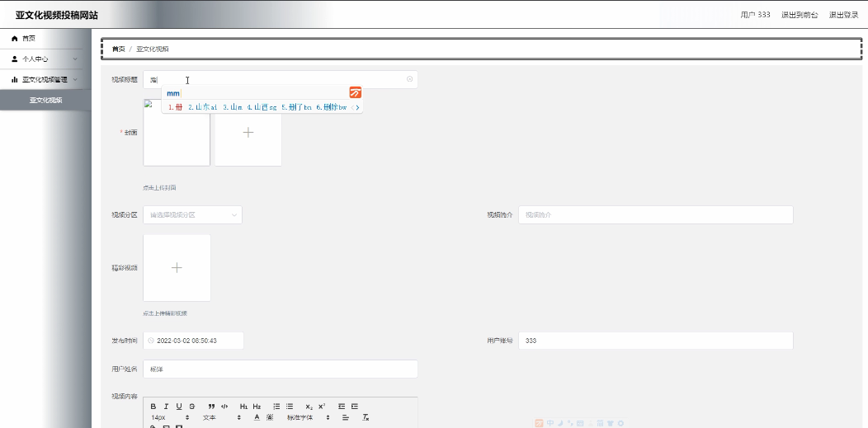The image size is (868, 428).
Task: Focus the 视频标题 input field
Action: click(280, 79)
